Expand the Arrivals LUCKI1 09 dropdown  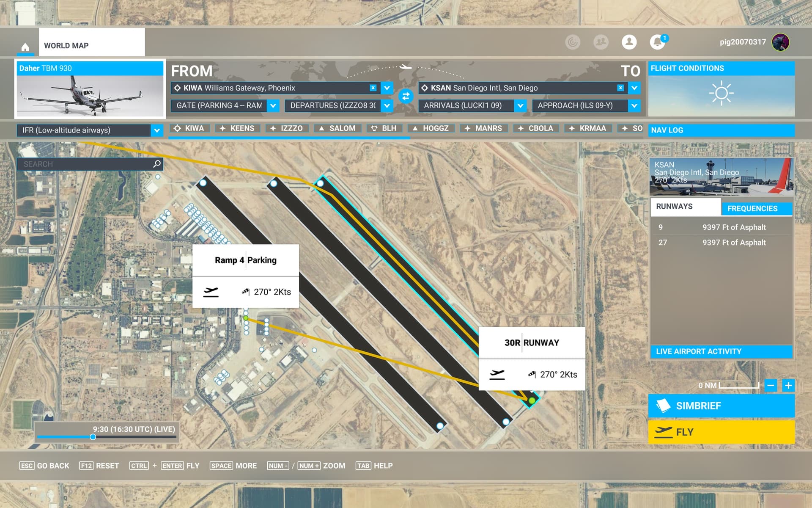pyautogui.click(x=520, y=105)
